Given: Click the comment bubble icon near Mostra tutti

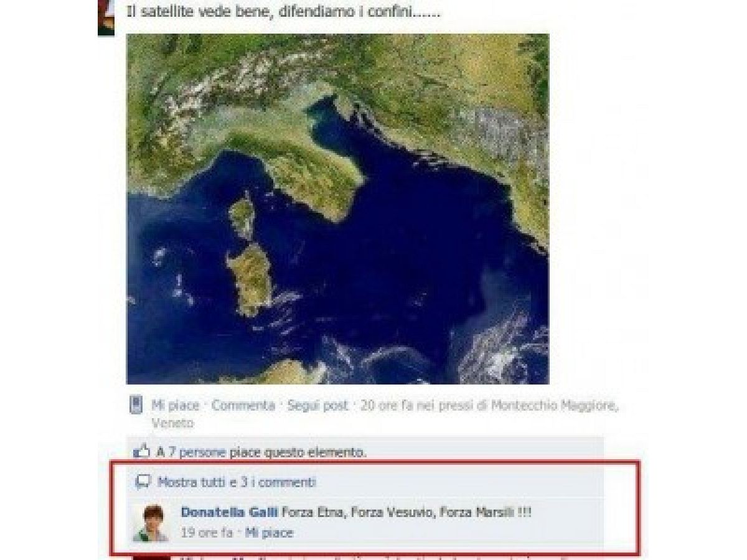Looking at the screenshot, I should tap(143, 482).
